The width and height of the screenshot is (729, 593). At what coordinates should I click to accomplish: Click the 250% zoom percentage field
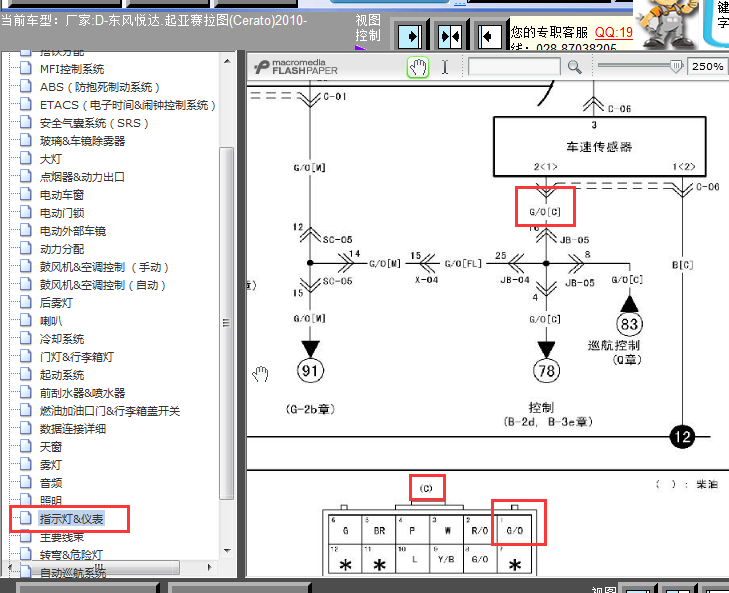coord(707,67)
